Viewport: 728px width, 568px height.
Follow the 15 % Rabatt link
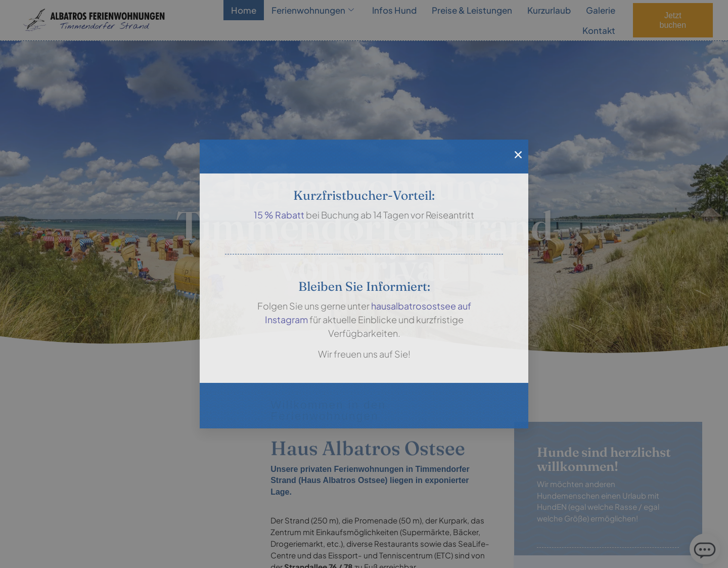pyautogui.click(x=279, y=215)
